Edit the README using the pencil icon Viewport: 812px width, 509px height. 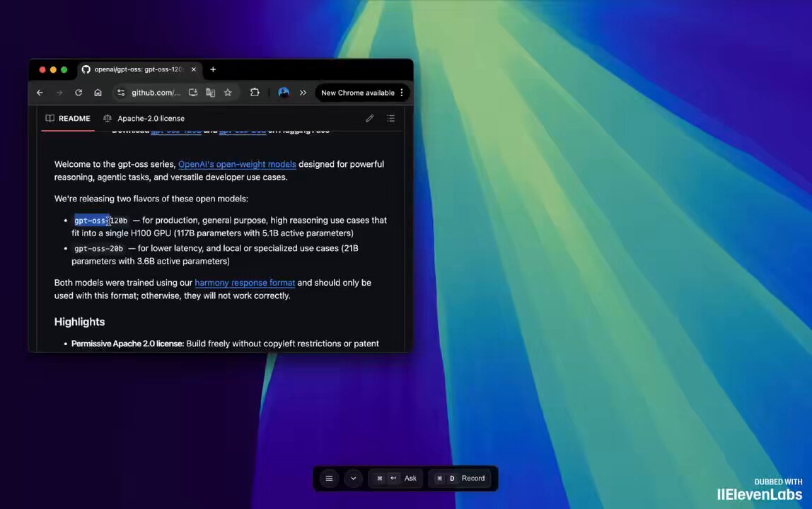[x=370, y=119]
